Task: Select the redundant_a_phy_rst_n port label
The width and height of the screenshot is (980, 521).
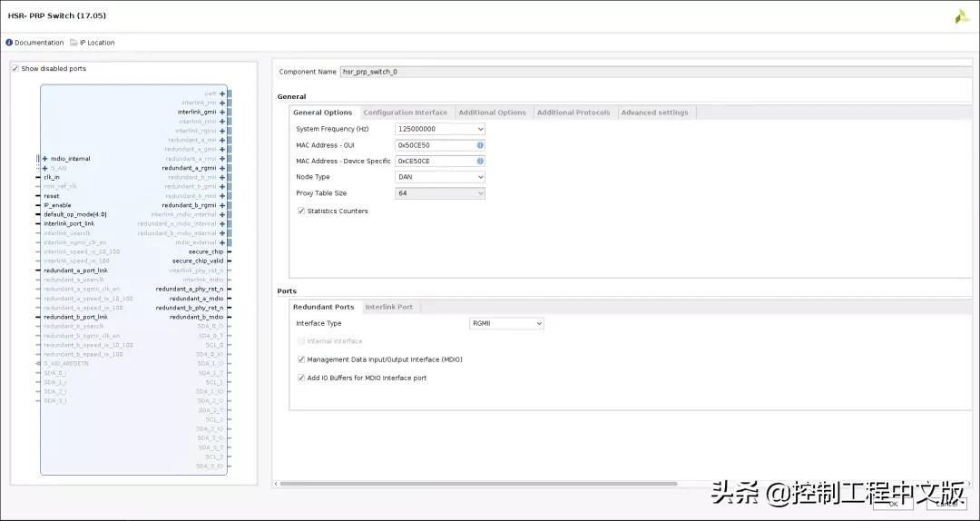Action: (x=190, y=289)
